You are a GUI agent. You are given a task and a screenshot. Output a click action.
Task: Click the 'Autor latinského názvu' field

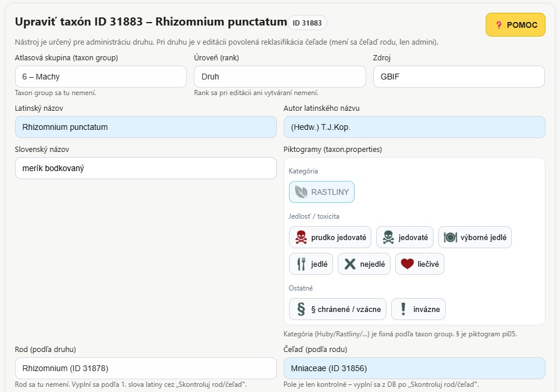pos(414,127)
